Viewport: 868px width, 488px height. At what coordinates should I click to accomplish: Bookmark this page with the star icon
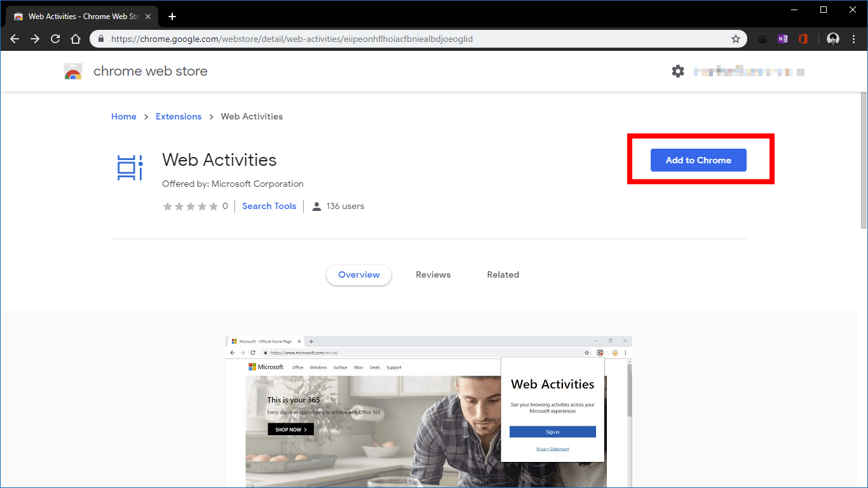736,39
